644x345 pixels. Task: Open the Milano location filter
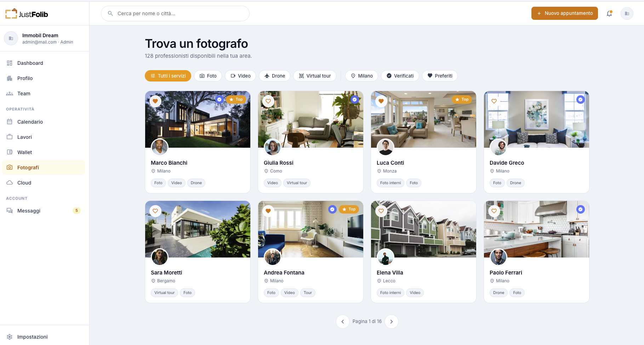tap(361, 76)
